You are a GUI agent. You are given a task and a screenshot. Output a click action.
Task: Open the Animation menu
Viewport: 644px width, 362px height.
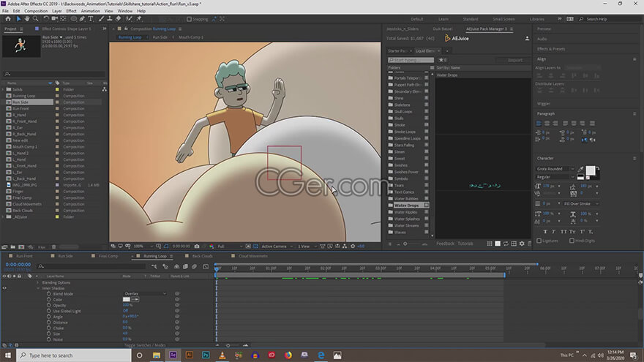[x=90, y=11]
